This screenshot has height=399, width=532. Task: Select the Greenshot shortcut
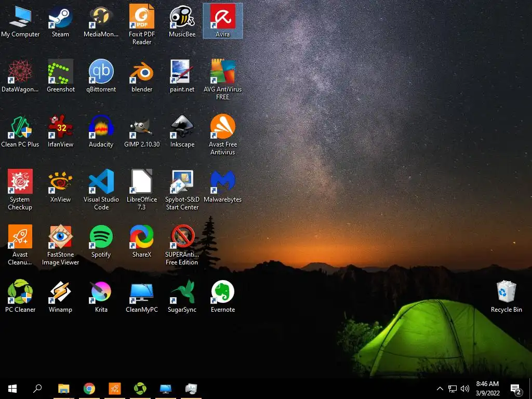pos(60,76)
